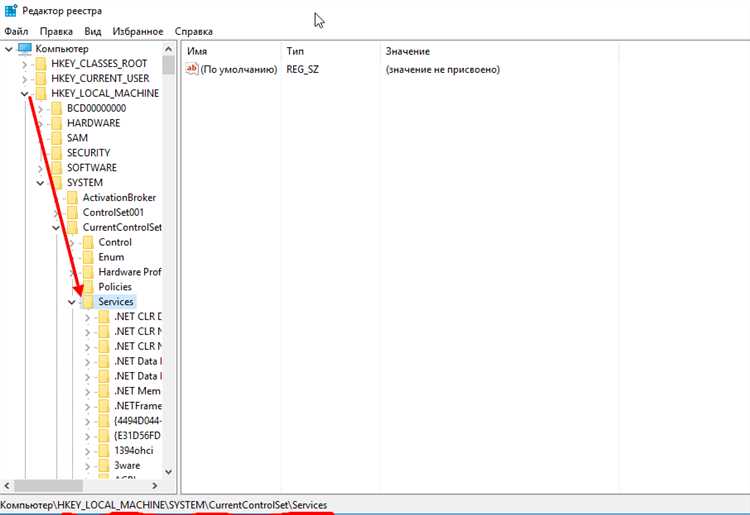This screenshot has height=515, width=750.
Task: Click the (По умолчанию) string value icon
Action: click(192, 69)
